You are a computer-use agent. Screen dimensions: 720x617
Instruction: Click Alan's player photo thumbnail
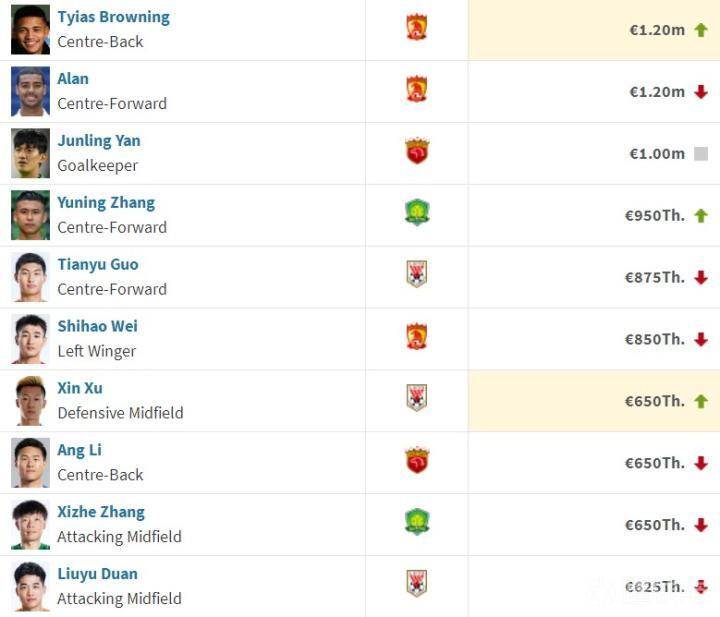pos(30,92)
